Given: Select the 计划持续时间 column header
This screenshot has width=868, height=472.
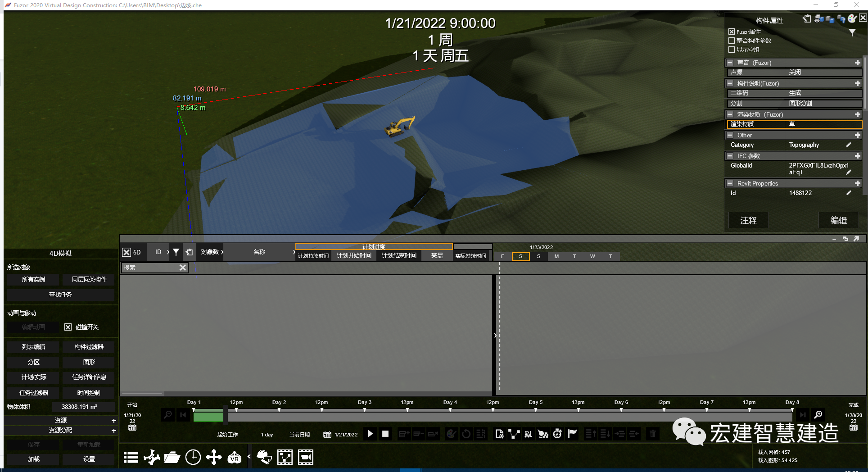Looking at the screenshot, I should point(313,256).
